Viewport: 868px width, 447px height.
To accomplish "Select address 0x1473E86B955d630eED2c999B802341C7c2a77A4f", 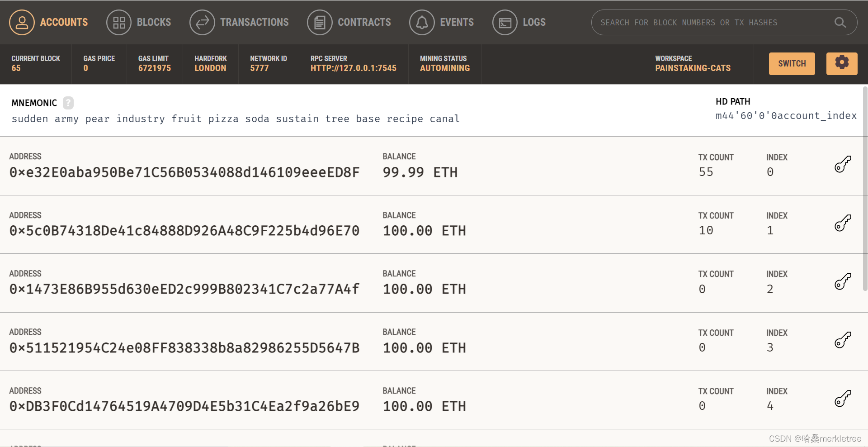I will pos(184,289).
